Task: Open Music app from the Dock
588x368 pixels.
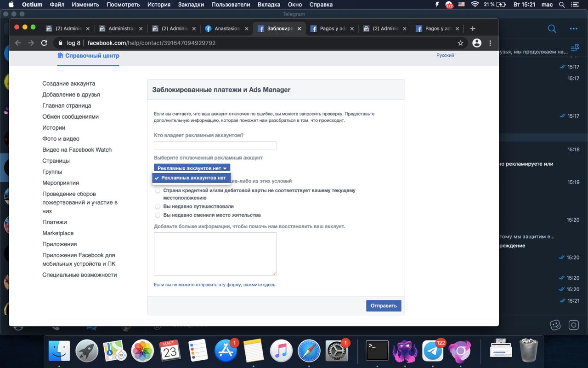Action: point(281,351)
